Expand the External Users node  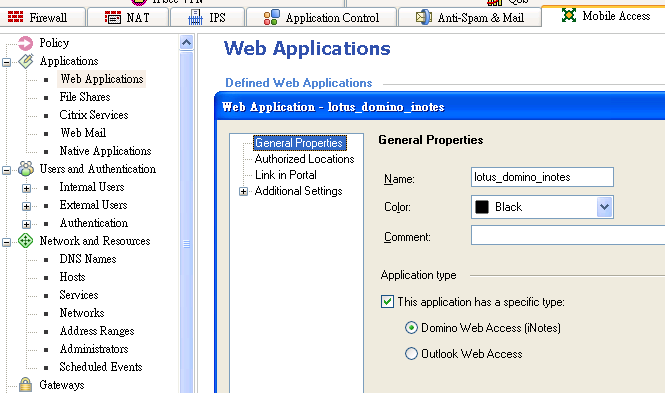coord(26,206)
